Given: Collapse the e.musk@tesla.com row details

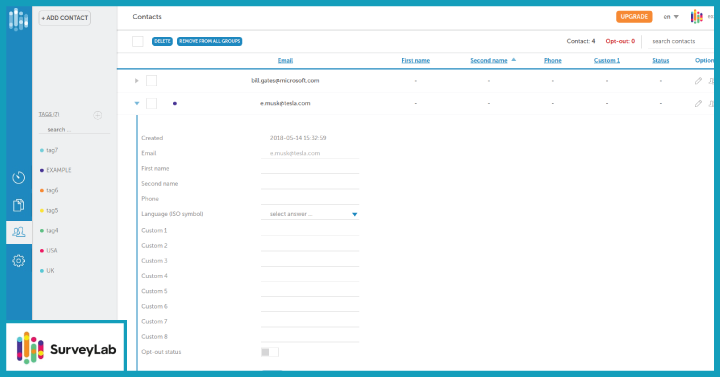Looking at the screenshot, I should 137,103.
